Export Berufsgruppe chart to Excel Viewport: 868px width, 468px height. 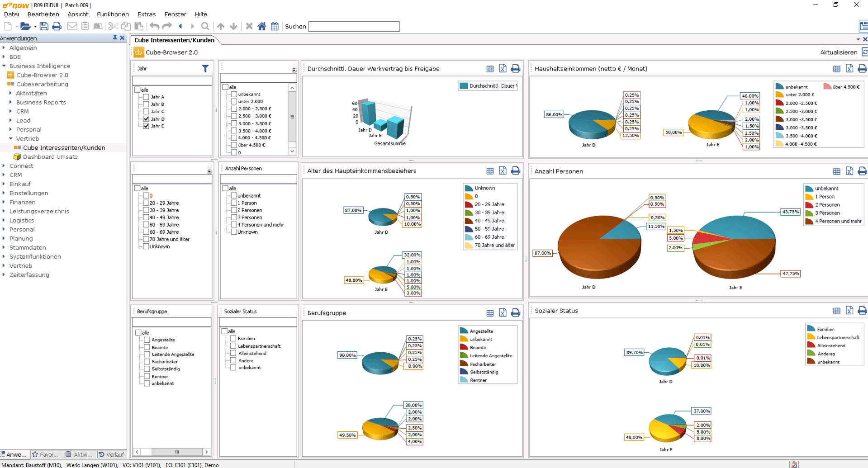503,312
